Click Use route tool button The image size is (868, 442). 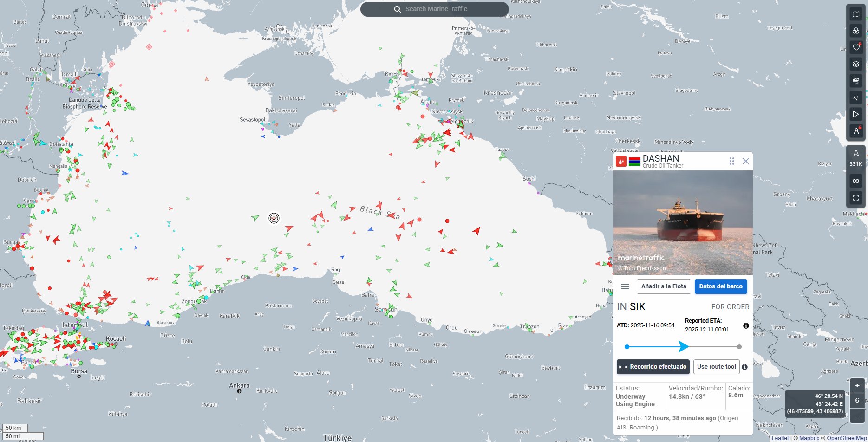coord(717,367)
